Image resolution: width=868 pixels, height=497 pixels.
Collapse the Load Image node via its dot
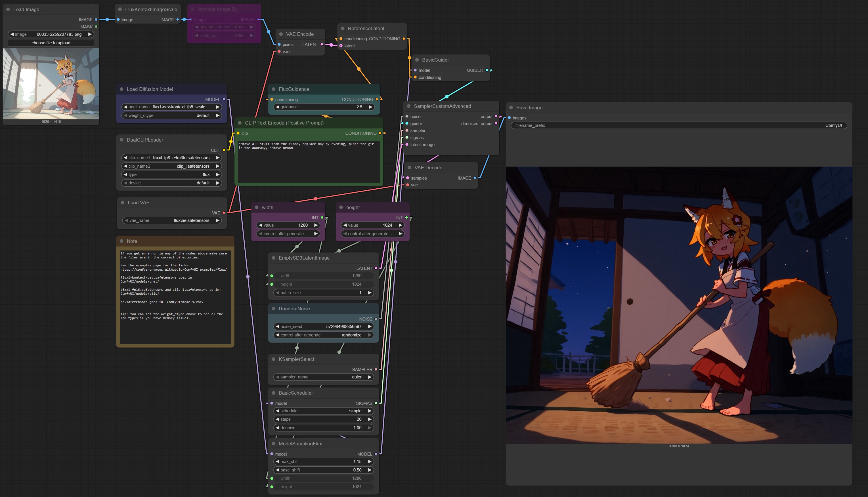(8, 10)
